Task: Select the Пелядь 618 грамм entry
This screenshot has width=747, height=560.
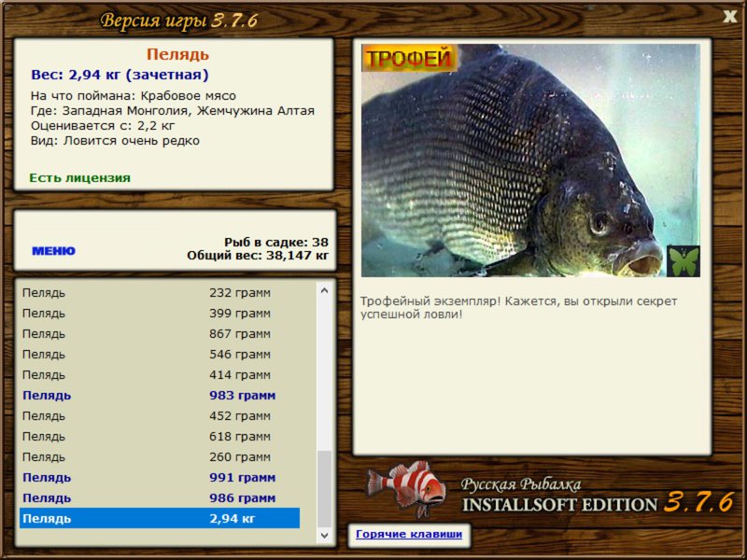Action: pyautogui.click(x=160, y=436)
